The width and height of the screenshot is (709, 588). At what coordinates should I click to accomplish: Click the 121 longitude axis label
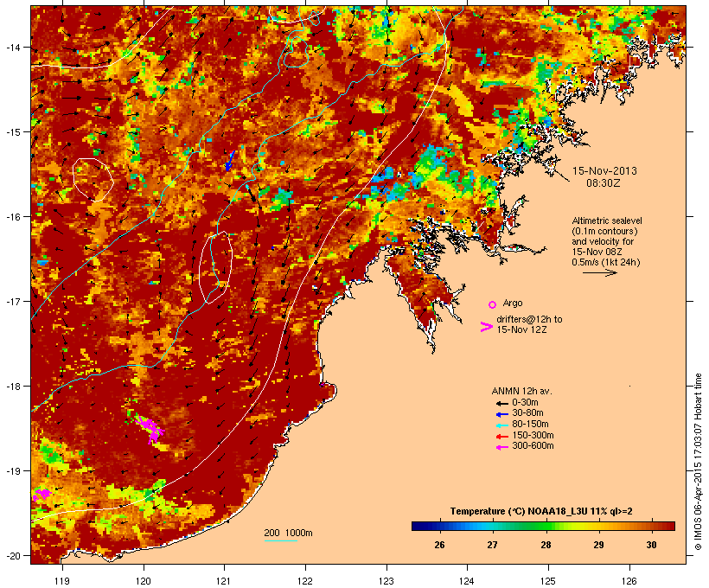(x=224, y=581)
